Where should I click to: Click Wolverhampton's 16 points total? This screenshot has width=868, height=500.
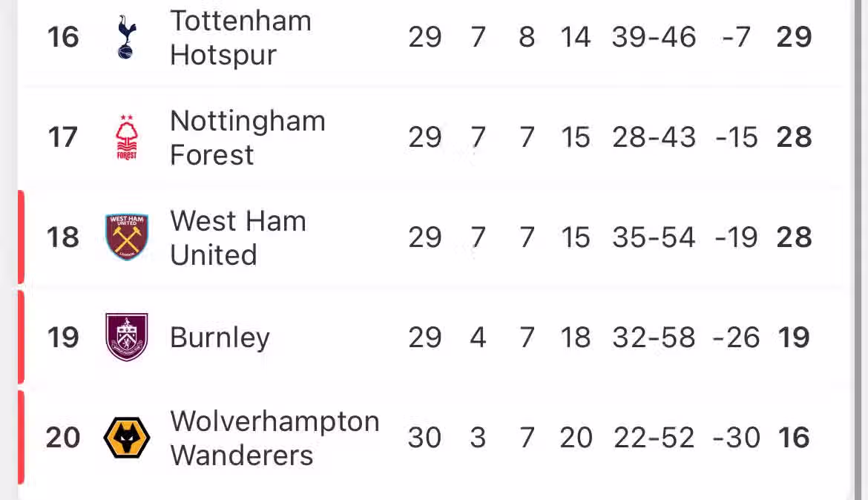pyautogui.click(x=794, y=438)
